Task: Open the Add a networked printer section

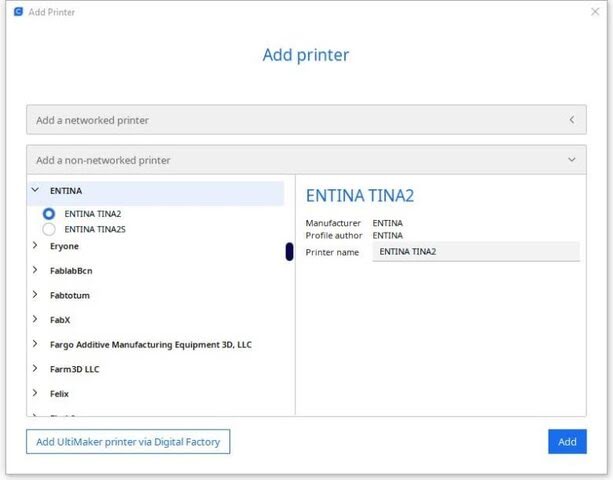Action: click(x=300, y=120)
